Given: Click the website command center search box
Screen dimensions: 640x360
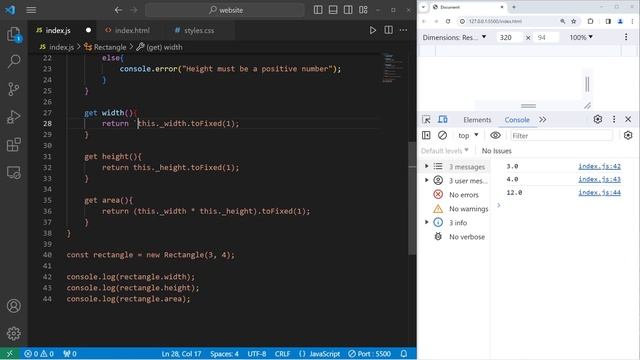Looking at the screenshot, I should [x=225, y=10].
